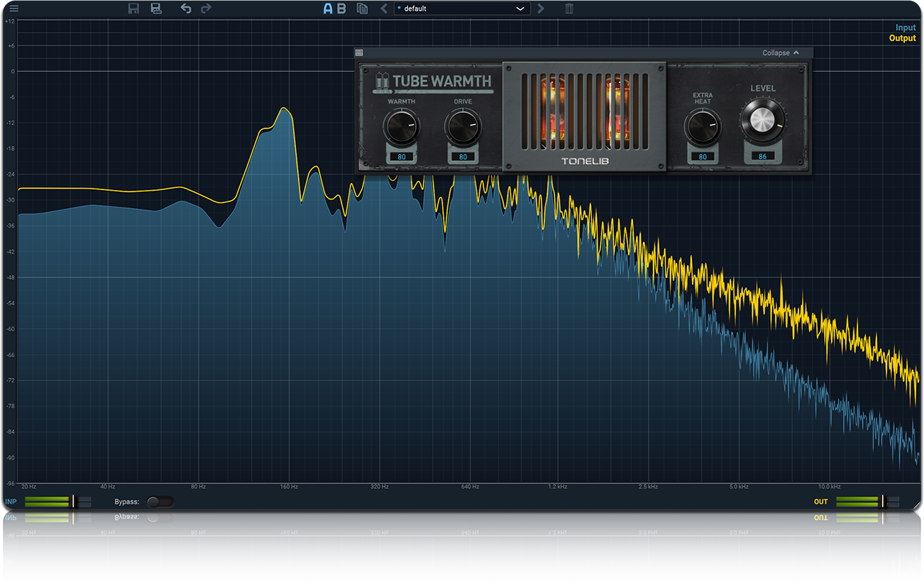This screenshot has width=924, height=584.
Task: Click the Level value field 86
Action: pyautogui.click(x=763, y=156)
